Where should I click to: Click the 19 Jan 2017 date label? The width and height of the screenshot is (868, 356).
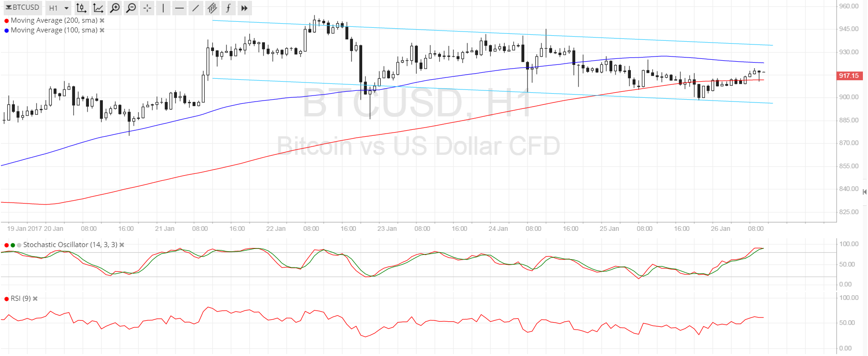[x=25, y=229]
